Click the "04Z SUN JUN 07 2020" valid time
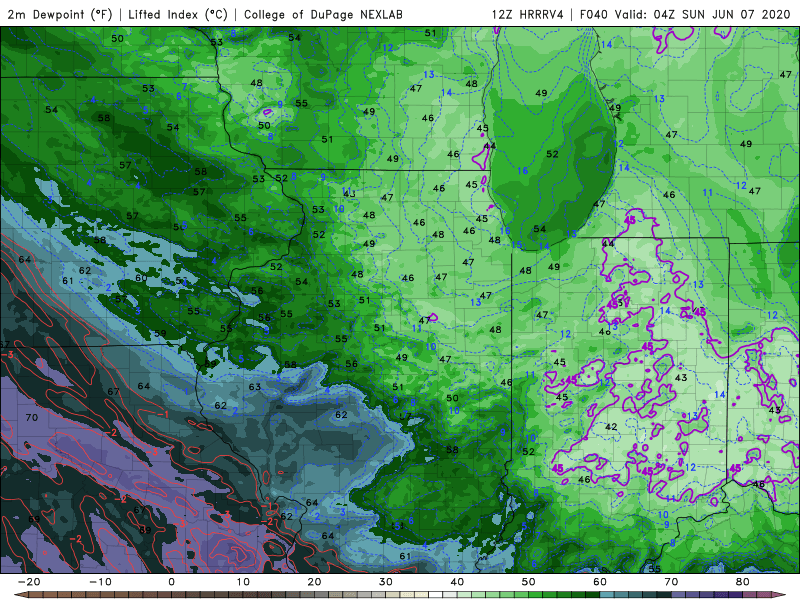800x600 pixels. [722, 14]
